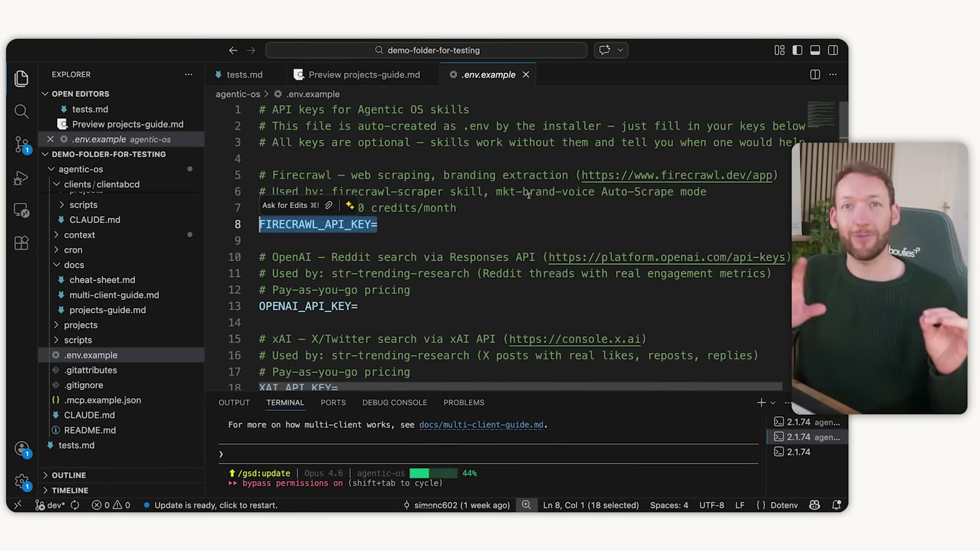Screen dimensions: 980x551
Task: Open Customize Layout icon
Action: [x=779, y=50]
